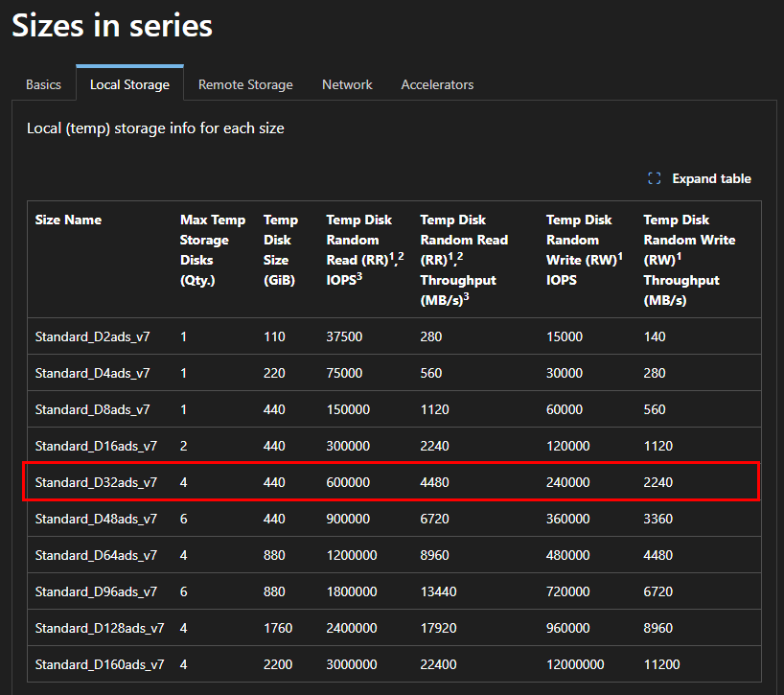Open the Remote Storage tab
The height and width of the screenshot is (695, 784).
pos(245,84)
